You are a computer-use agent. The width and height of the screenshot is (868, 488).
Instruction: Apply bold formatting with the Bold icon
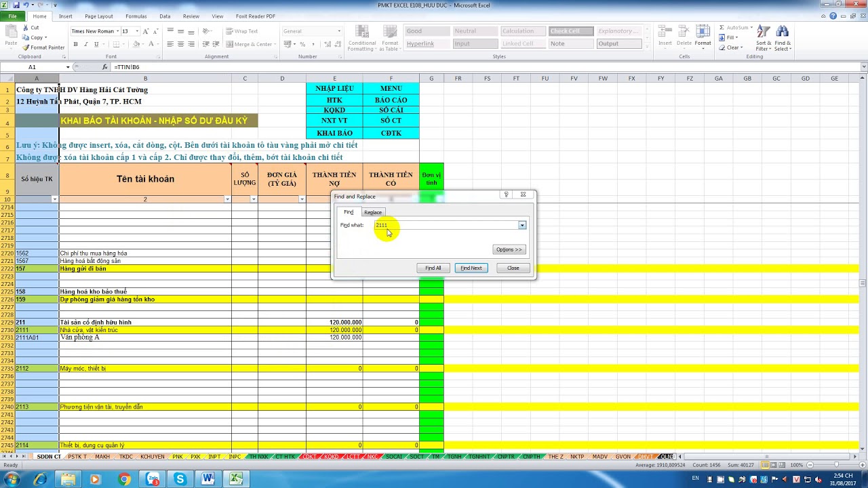[75, 44]
